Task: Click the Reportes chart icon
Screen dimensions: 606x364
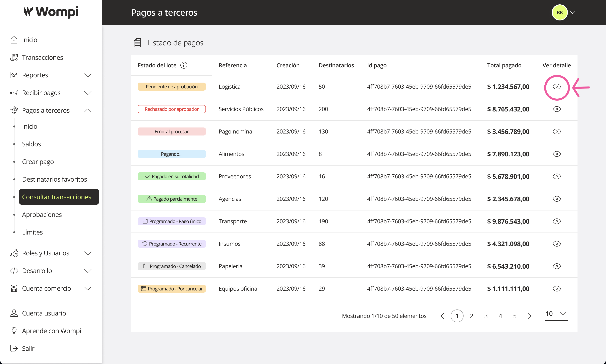Action: pyautogui.click(x=14, y=75)
